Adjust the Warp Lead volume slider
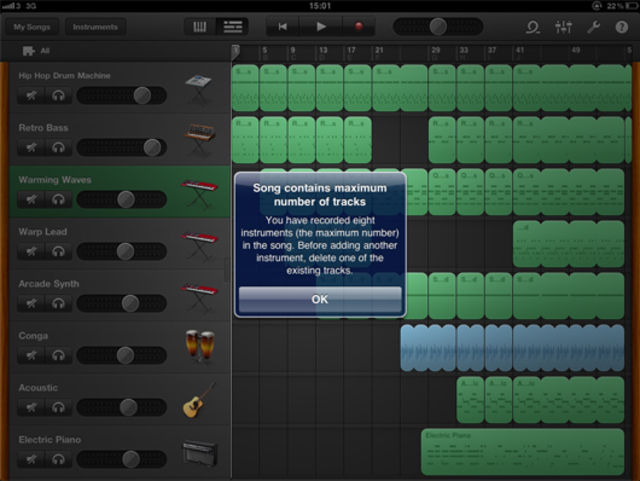Image resolution: width=640 pixels, height=481 pixels. click(122, 251)
